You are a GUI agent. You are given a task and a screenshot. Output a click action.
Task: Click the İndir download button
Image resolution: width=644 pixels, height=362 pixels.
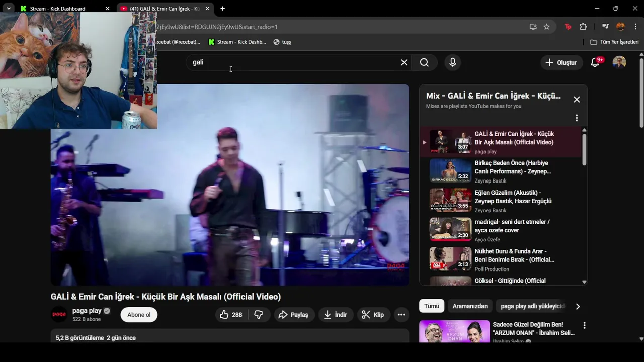tap(336, 315)
